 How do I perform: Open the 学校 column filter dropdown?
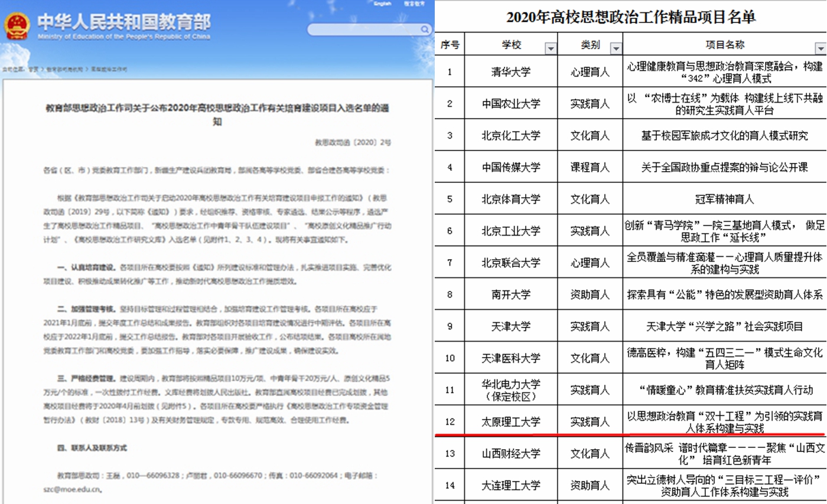(551, 48)
